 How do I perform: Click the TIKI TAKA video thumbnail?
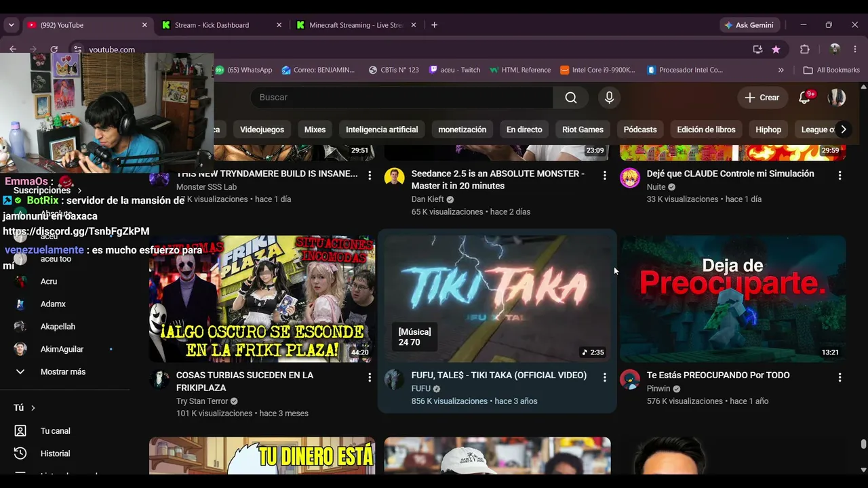coord(498,299)
